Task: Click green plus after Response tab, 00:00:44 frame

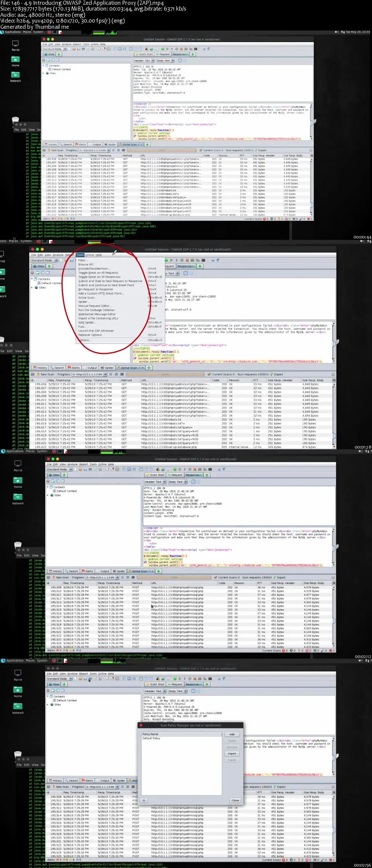Action: (193, 54)
